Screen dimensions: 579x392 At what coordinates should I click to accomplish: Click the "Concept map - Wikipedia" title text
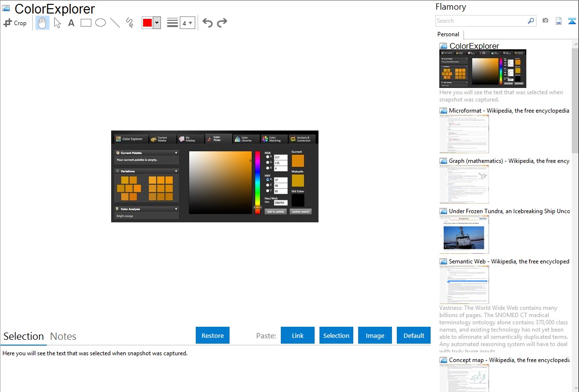pyautogui.click(x=509, y=360)
